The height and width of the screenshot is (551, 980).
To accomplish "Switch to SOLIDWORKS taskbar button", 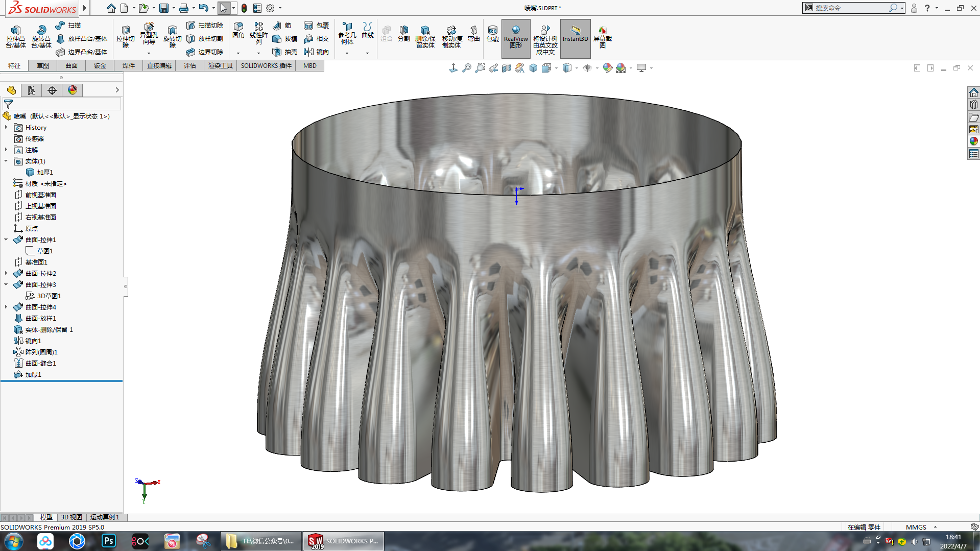I will coord(344,541).
